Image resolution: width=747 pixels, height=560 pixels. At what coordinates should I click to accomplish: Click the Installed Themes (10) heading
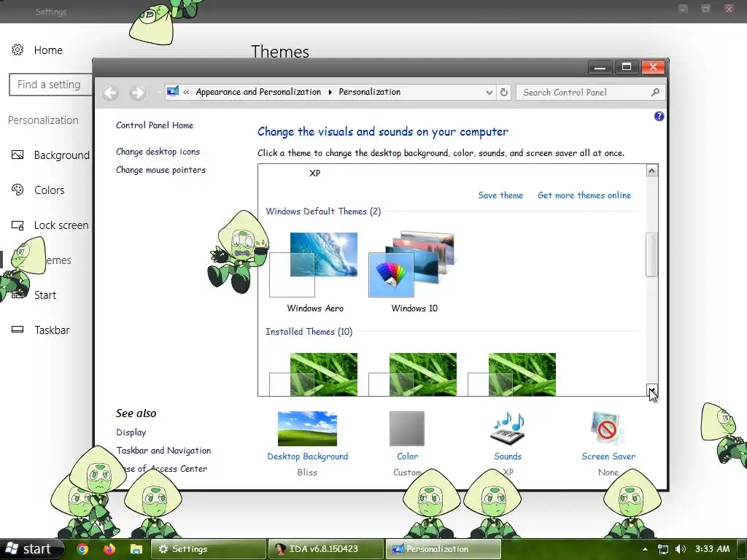(309, 332)
